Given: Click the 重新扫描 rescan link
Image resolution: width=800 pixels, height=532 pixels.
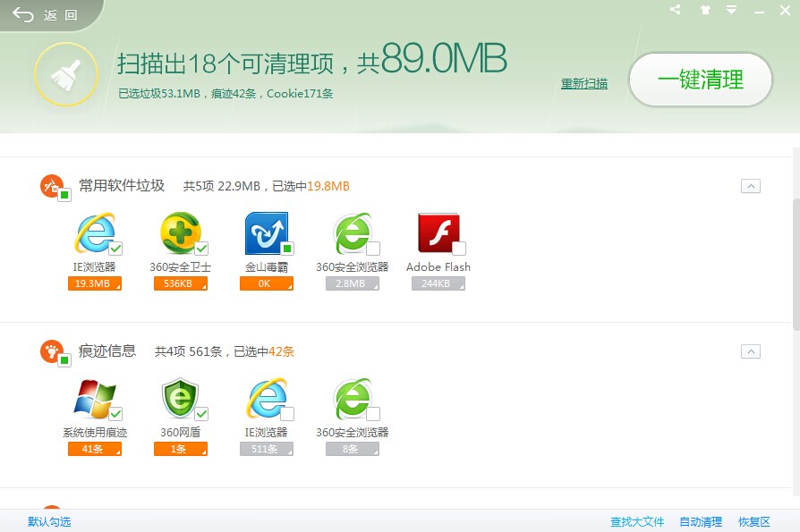Looking at the screenshot, I should [584, 83].
